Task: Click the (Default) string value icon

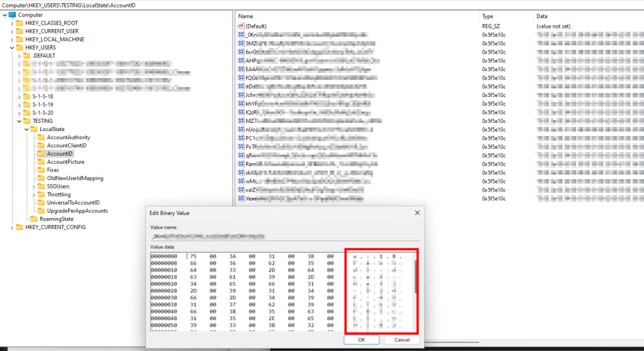Action: [240, 26]
